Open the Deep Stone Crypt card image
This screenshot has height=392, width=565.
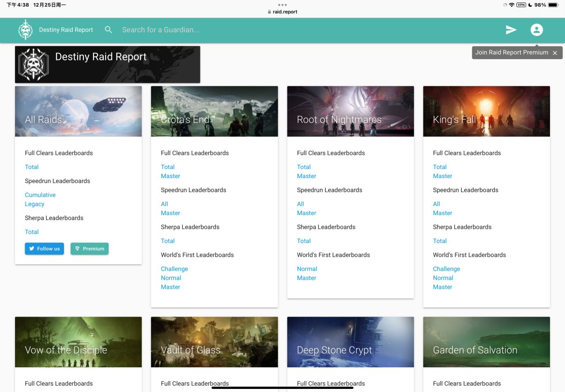click(350, 342)
